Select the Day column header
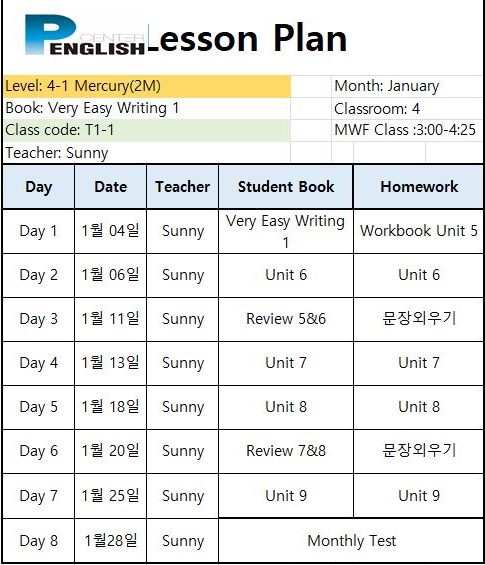This screenshot has width=485, height=565. pos(39,187)
